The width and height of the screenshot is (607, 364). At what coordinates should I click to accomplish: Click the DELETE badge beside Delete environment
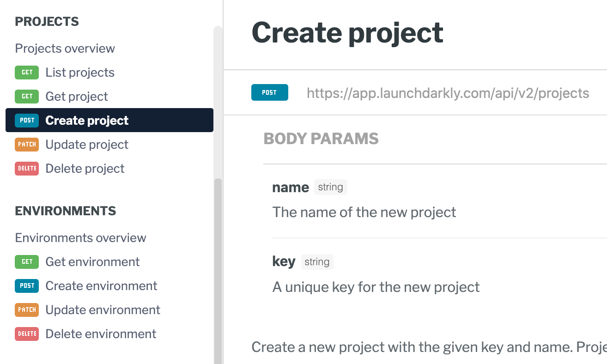pos(27,334)
